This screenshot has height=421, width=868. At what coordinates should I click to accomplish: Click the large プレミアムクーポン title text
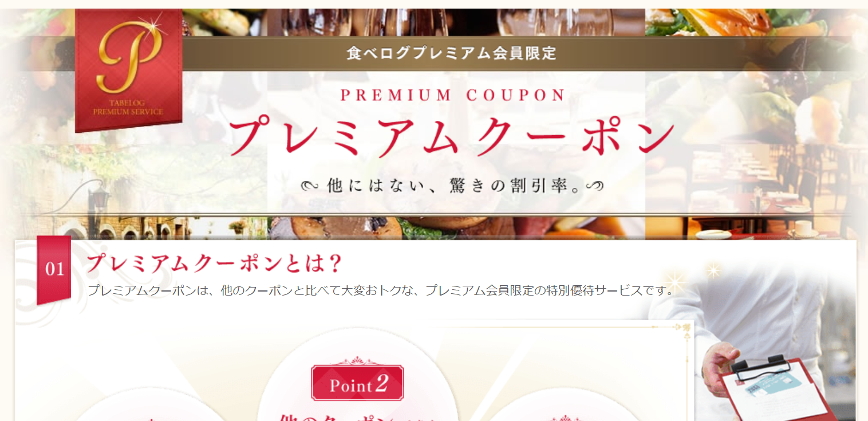(452, 136)
